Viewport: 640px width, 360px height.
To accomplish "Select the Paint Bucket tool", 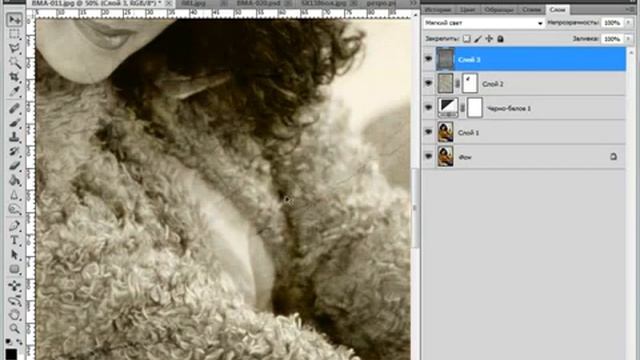I will [15, 180].
